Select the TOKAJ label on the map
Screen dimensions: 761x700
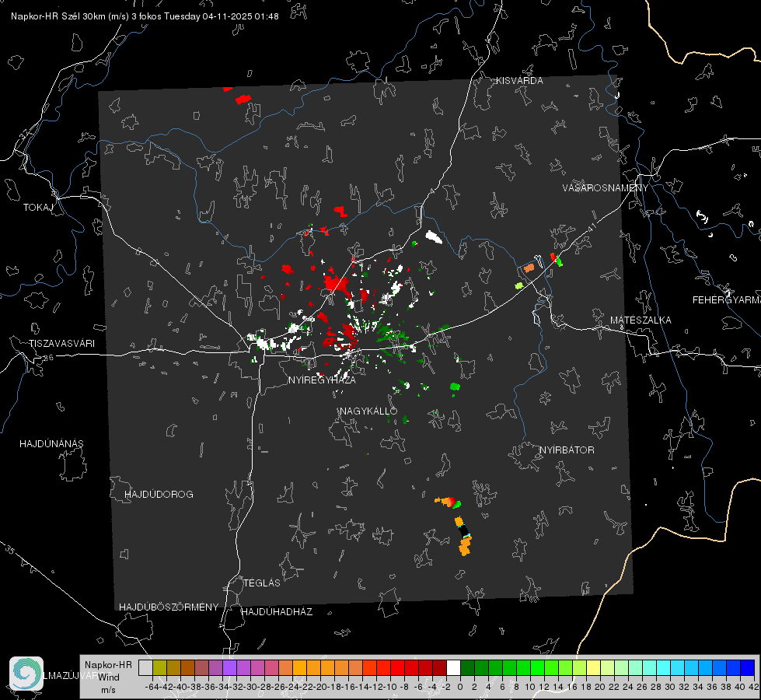click(38, 208)
